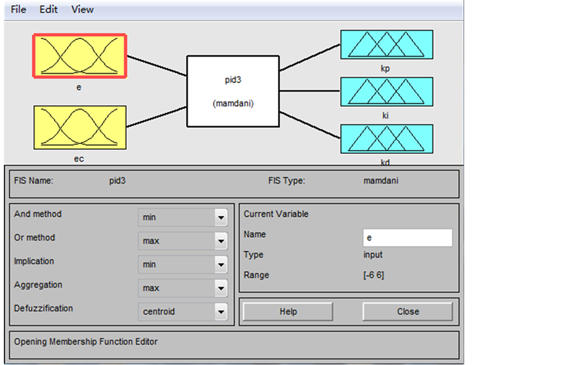This screenshot has width=588, height=365.
Task: Click the FIS Name pid3 label
Action: [117, 181]
